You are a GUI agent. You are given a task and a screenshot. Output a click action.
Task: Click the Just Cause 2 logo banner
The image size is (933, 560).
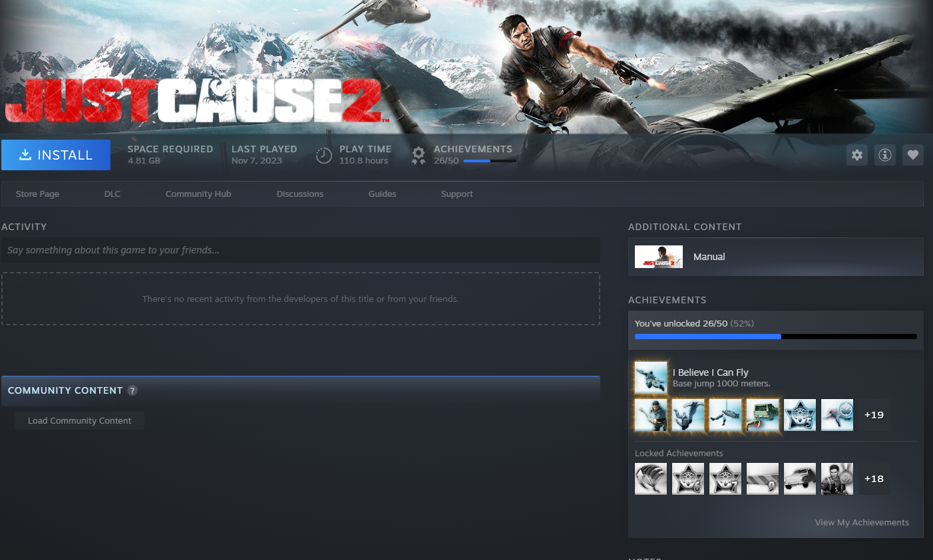198,100
